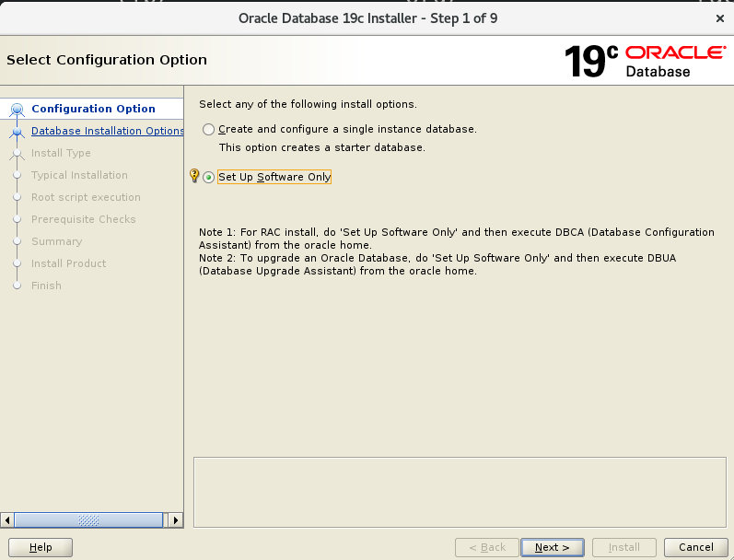Open the Help button
The height and width of the screenshot is (560, 734).
click(41, 547)
